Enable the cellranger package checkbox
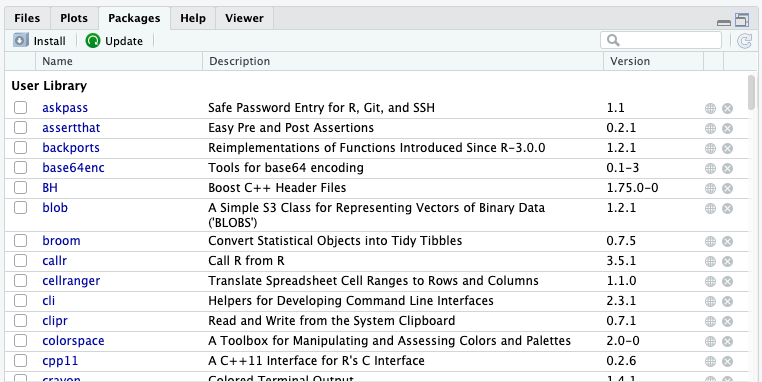 coord(20,281)
